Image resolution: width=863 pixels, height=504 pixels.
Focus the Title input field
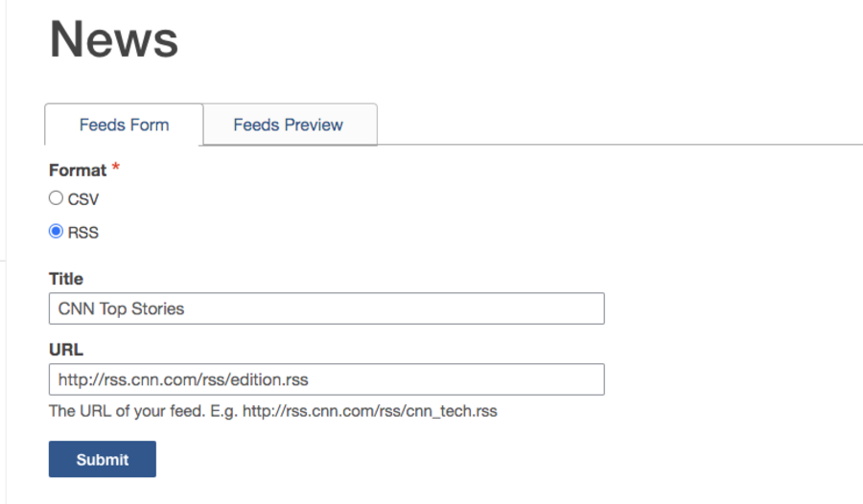coord(326,309)
